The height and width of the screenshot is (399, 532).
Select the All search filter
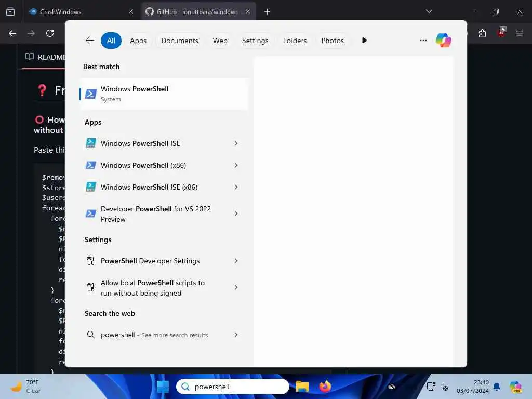coord(111,41)
